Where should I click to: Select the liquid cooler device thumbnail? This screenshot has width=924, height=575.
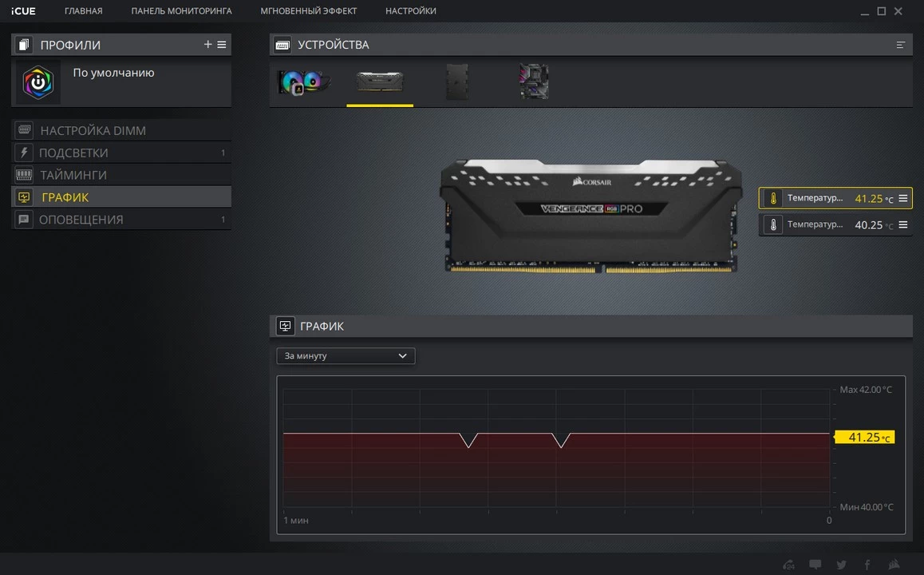[x=304, y=82]
